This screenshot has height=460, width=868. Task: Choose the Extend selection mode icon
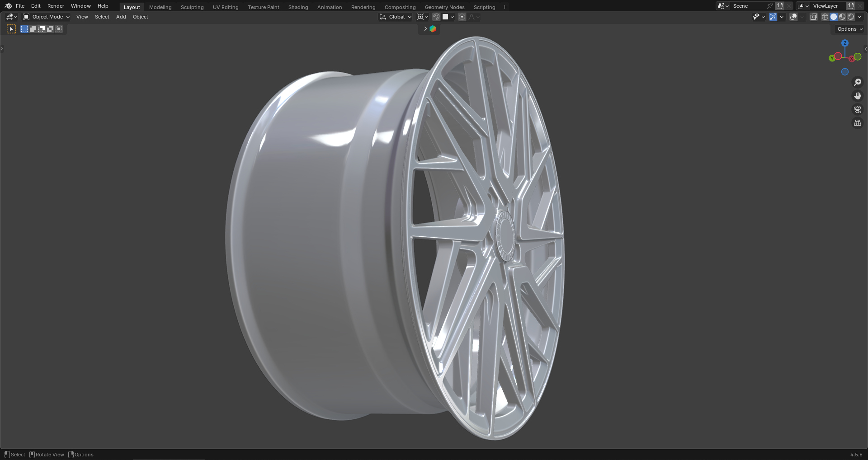coord(33,29)
